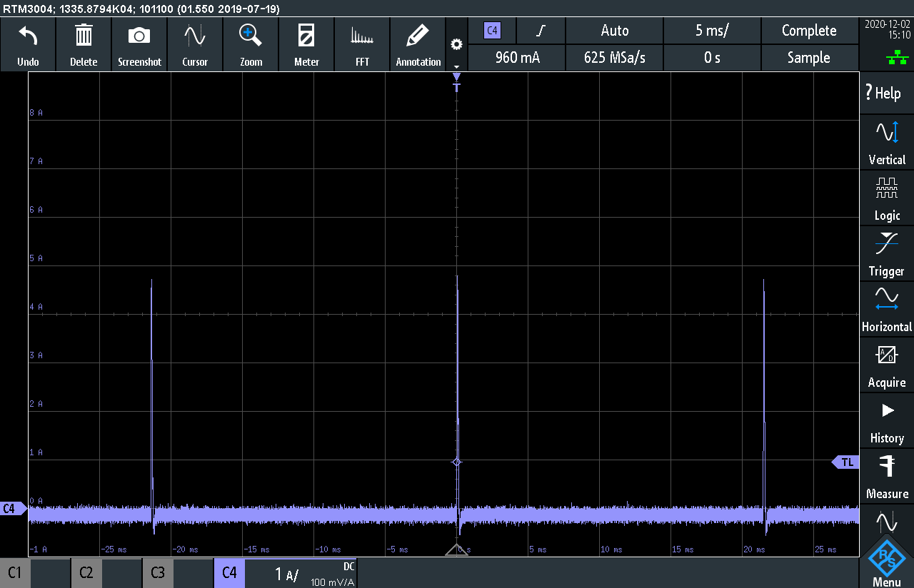Image resolution: width=914 pixels, height=588 pixels.
Task: Open the Cursor tool
Action: click(195, 44)
